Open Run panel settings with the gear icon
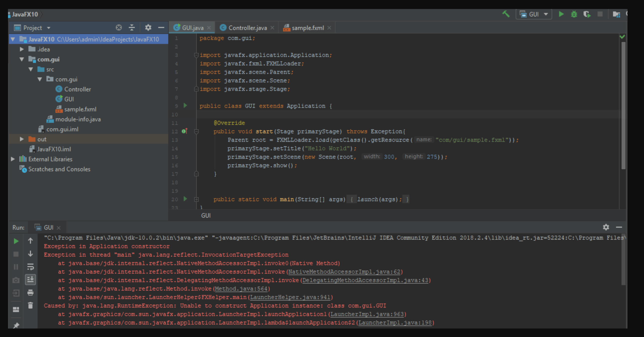This screenshot has width=644, height=337. pyautogui.click(x=606, y=227)
